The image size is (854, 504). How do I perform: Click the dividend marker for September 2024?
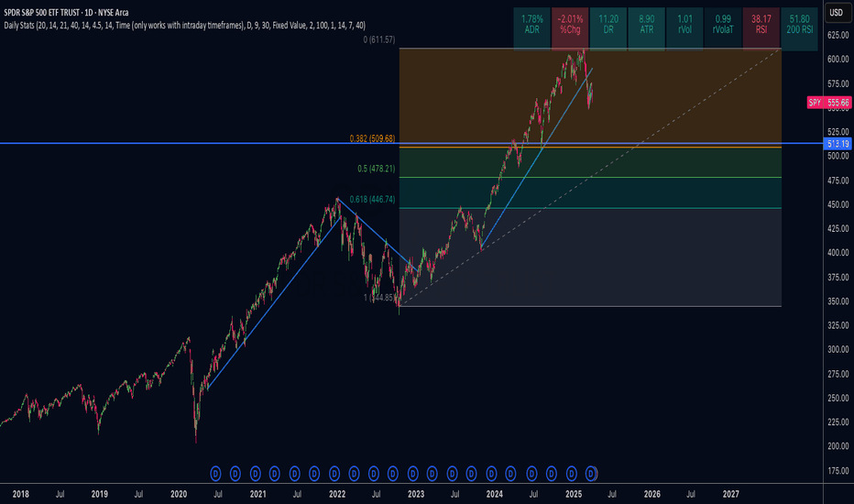(x=552, y=474)
